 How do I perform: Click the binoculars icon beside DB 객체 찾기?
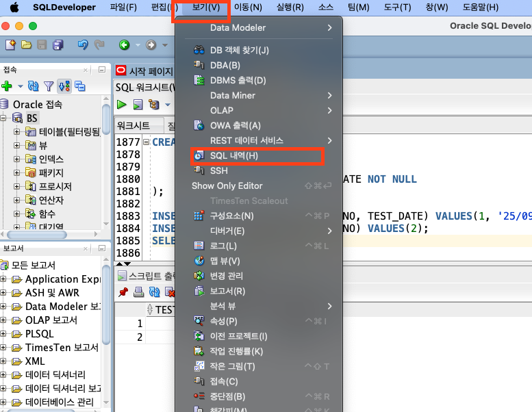pyautogui.click(x=199, y=50)
